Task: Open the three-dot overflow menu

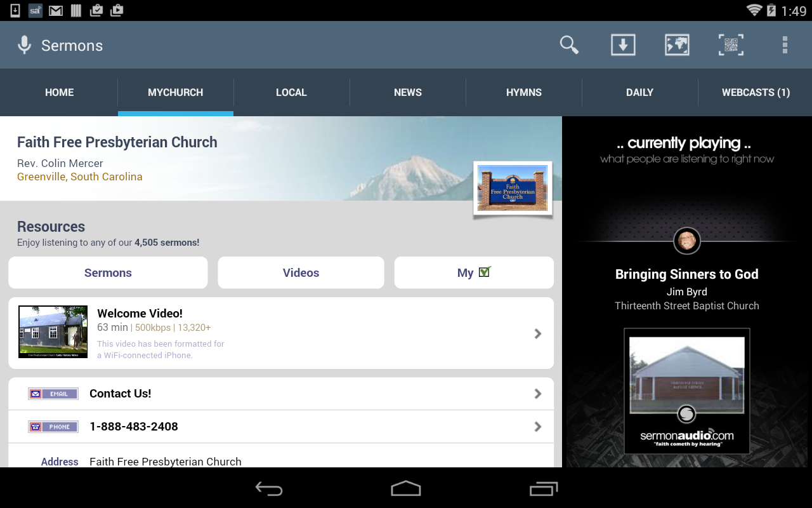Action: [785, 45]
